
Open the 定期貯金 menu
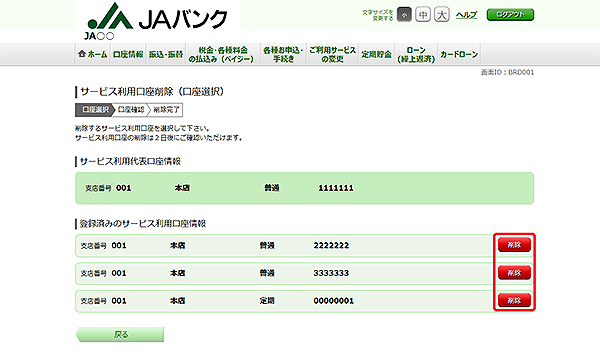pyautogui.click(x=377, y=54)
